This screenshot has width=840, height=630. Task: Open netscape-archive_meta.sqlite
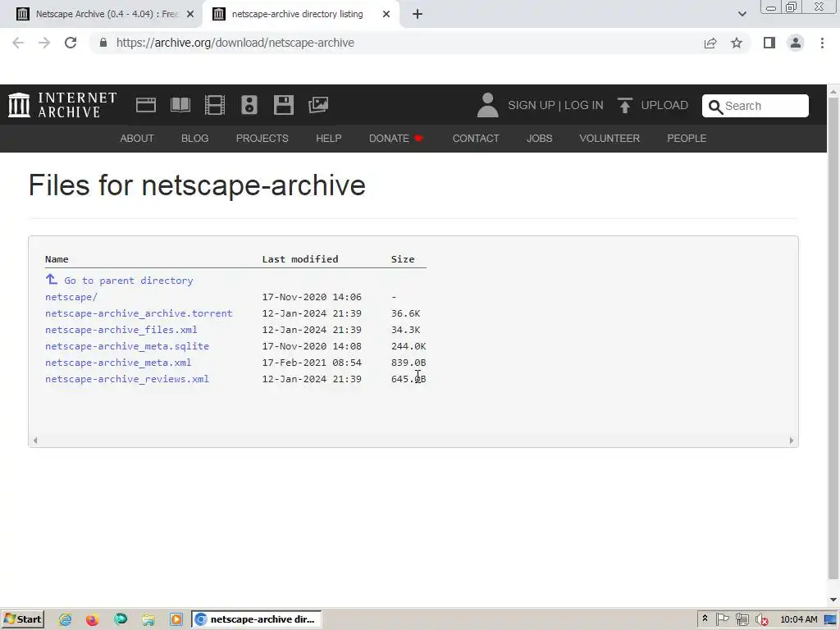(127, 346)
